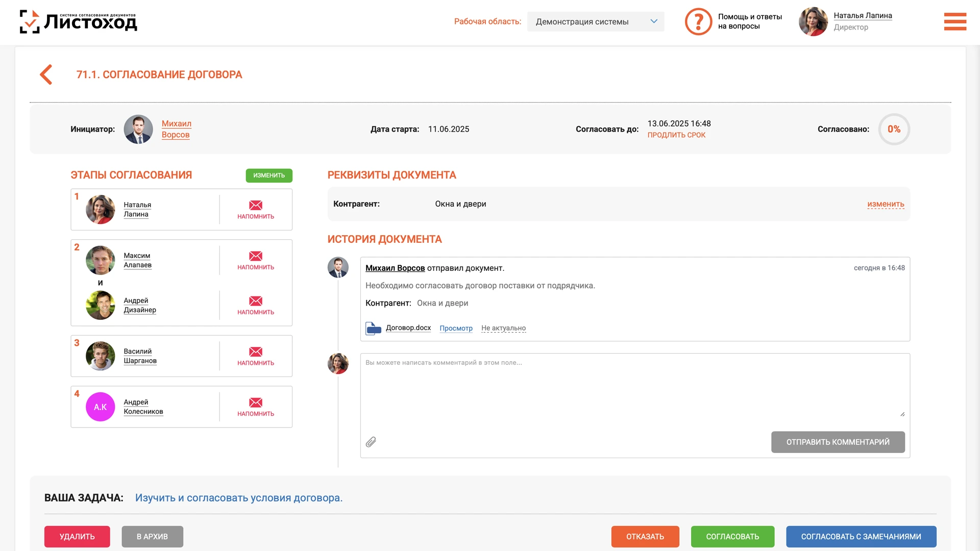This screenshot has width=980, height=551.
Task: Open the orange hamburger menu
Action: pos(955,21)
